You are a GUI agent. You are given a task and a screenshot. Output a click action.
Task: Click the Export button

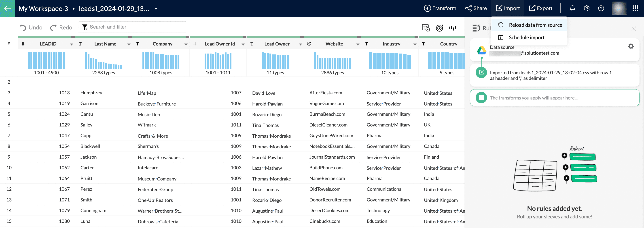point(540,8)
